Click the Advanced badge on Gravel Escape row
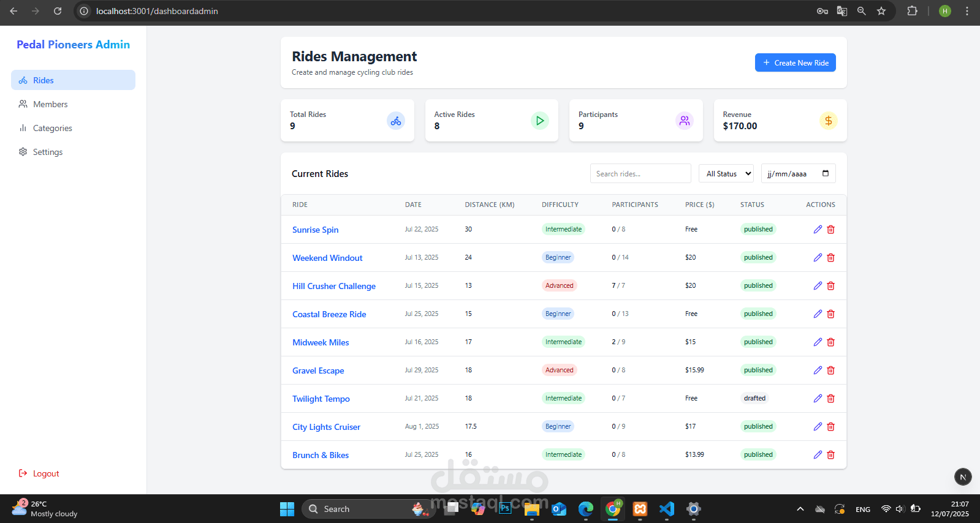The image size is (980, 523). click(560, 370)
